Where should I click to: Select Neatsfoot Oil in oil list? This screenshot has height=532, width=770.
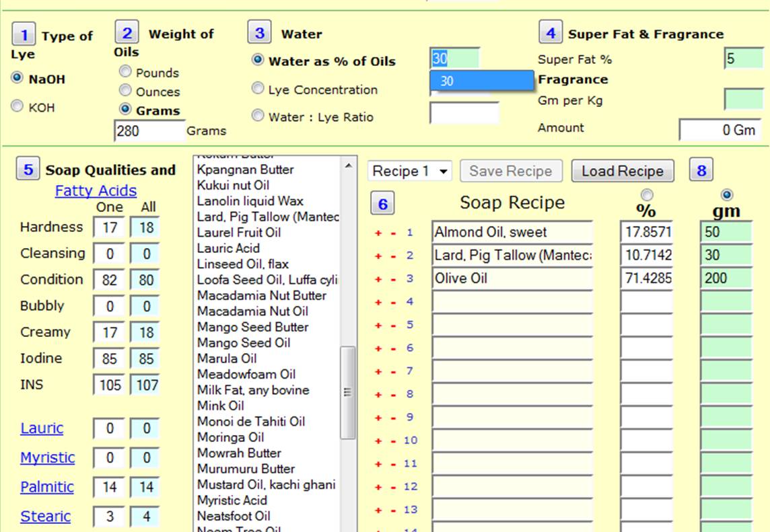[234, 516]
